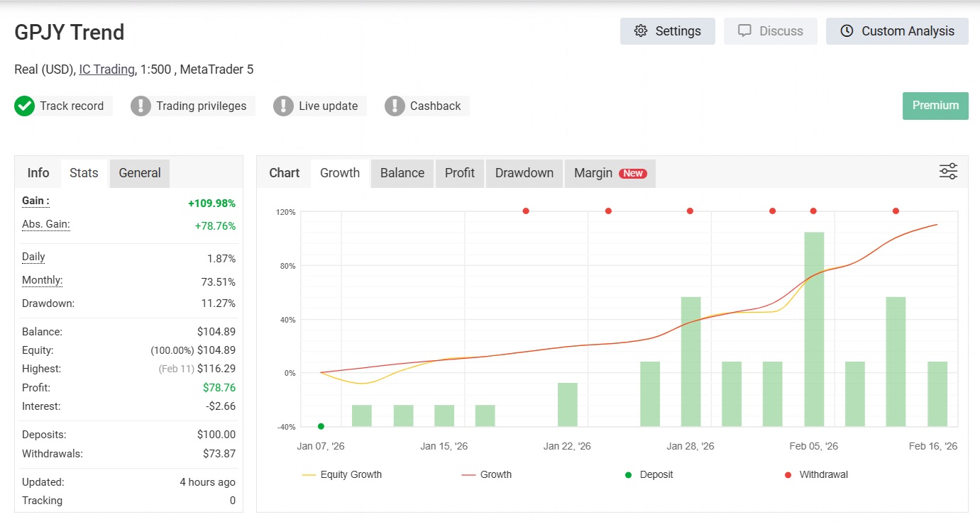Viewport: 980px width, 524px height.
Task: Open the Drawdown chart tab
Action: (524, 173)
